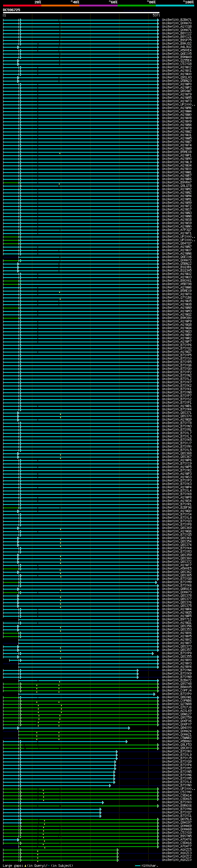Click the red 20% identity legend segment
Image resolution: width=197 pixels, height=868 pixels.
(x=22, y=6)
